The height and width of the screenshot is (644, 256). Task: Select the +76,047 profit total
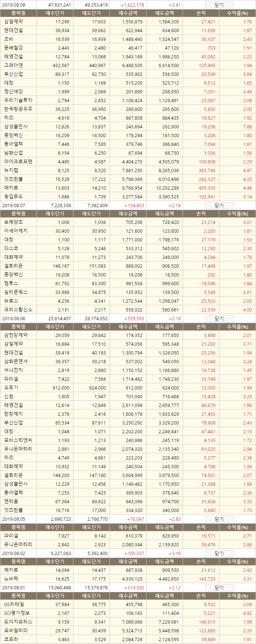pyautogui.click(x=135, y=519)
